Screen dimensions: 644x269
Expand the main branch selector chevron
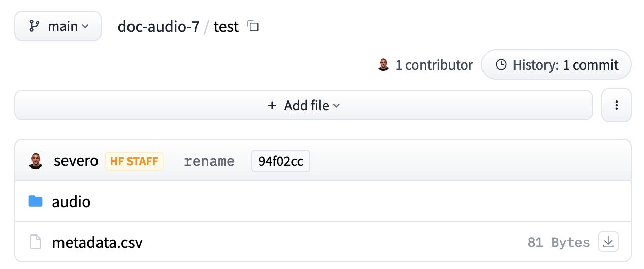point(85,26)
